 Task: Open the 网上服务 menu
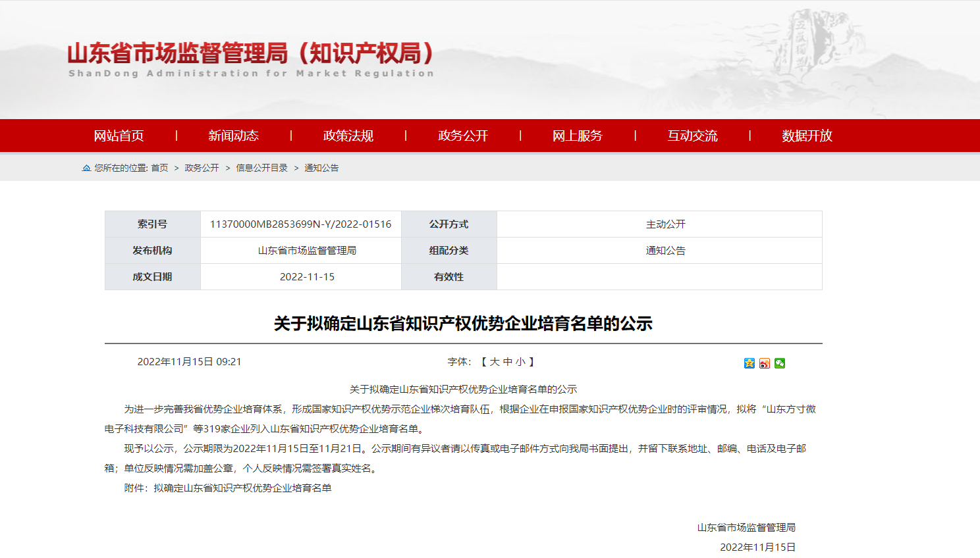(578, 136)
